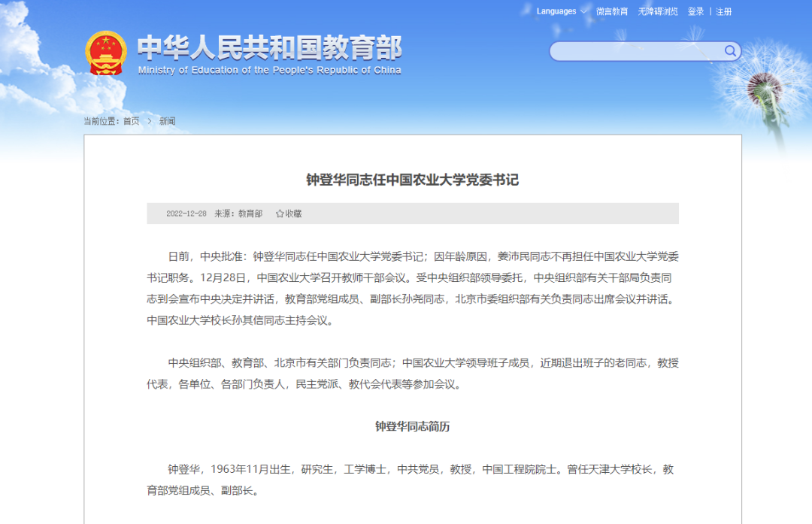
Task: Click the 中华人民共和国教育部 site title
Action: coord(269,47)
